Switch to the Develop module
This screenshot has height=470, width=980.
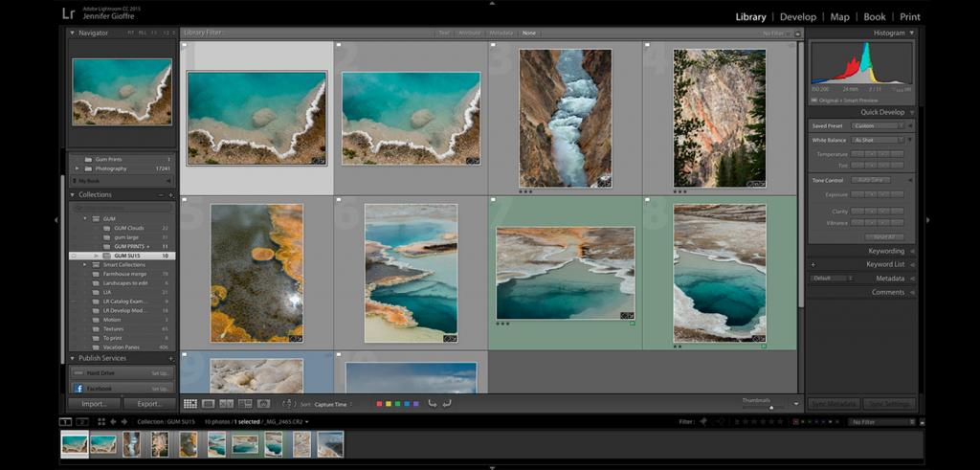click(797, 16)
